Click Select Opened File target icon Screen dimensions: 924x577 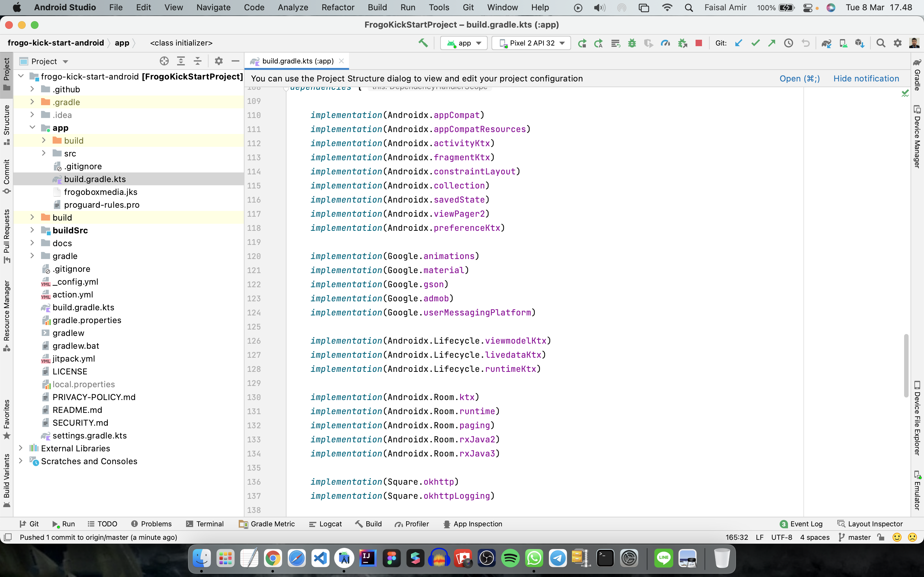(x=164, y=61)
